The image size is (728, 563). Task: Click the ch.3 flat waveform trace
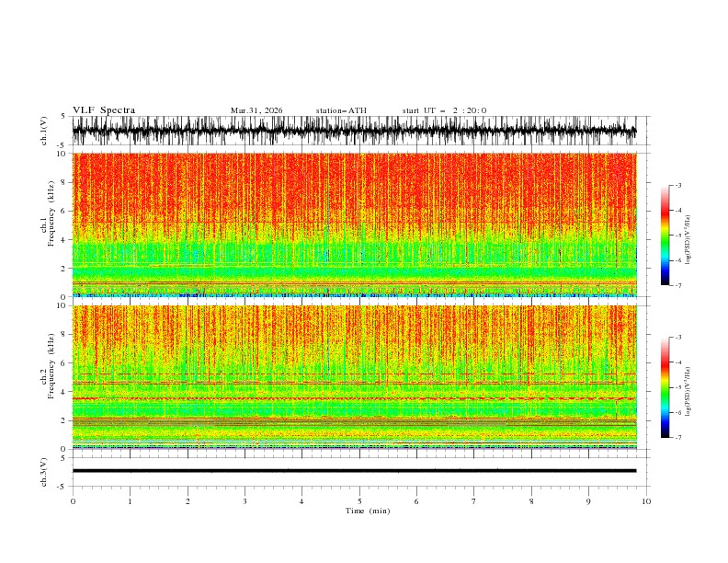pos(354,471)
